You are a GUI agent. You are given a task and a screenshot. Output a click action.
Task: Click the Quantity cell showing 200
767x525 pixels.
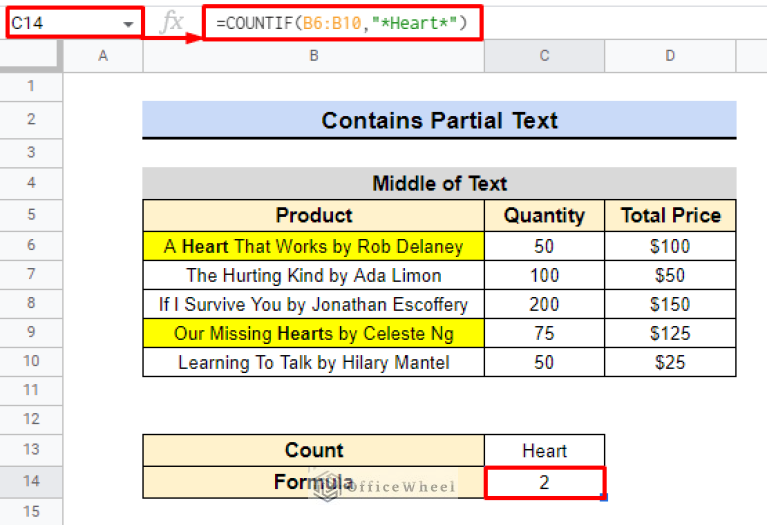544,303
